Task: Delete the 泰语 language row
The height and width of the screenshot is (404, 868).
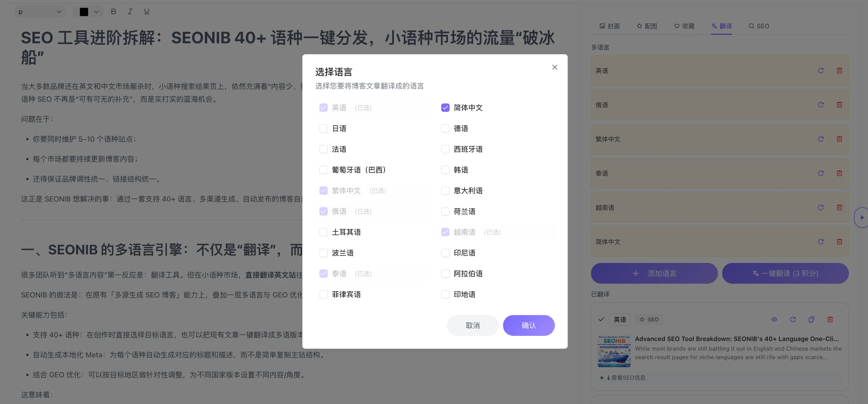Action: click(839, 173)
